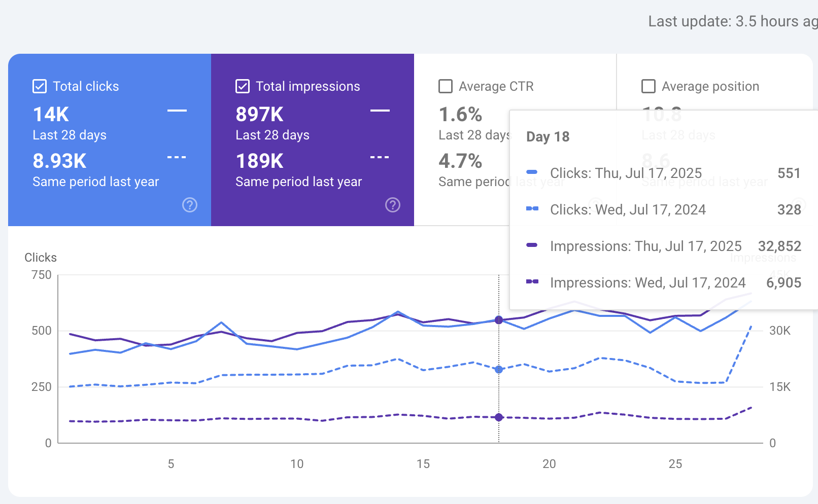Click day 18 marker on dashed clicks line
Image resolution: width=818 pixels, height=504 pixels.
[499, 370]
